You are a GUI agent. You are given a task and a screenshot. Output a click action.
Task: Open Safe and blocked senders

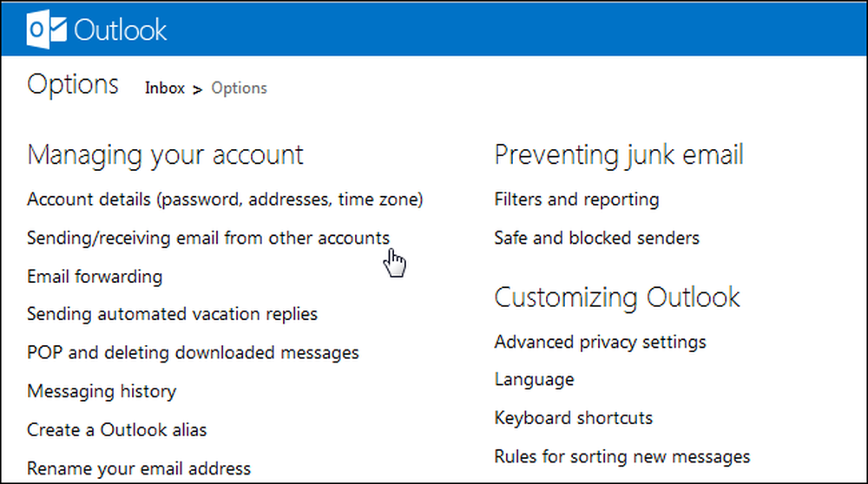pyautogui.click(x=597, y=238)
